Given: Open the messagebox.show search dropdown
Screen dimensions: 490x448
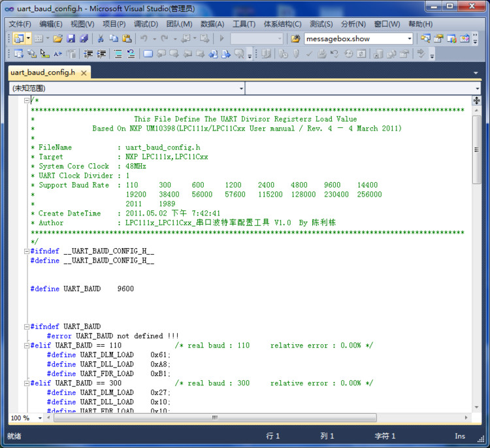Looking at the screenshot, I should 410,39.
